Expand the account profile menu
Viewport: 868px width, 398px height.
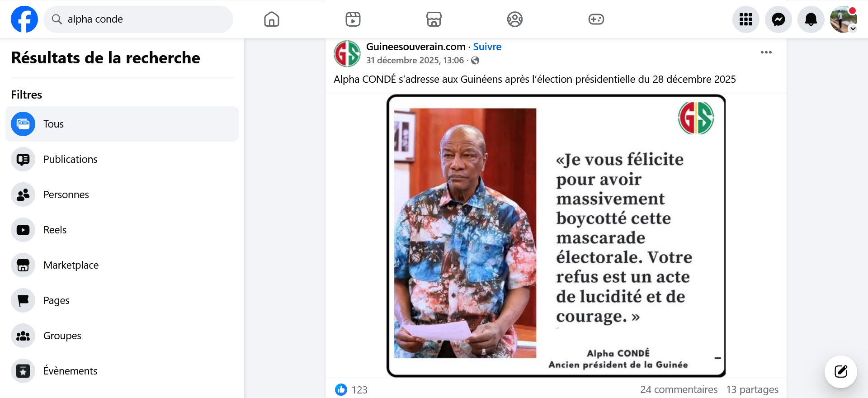coord(844,19)
